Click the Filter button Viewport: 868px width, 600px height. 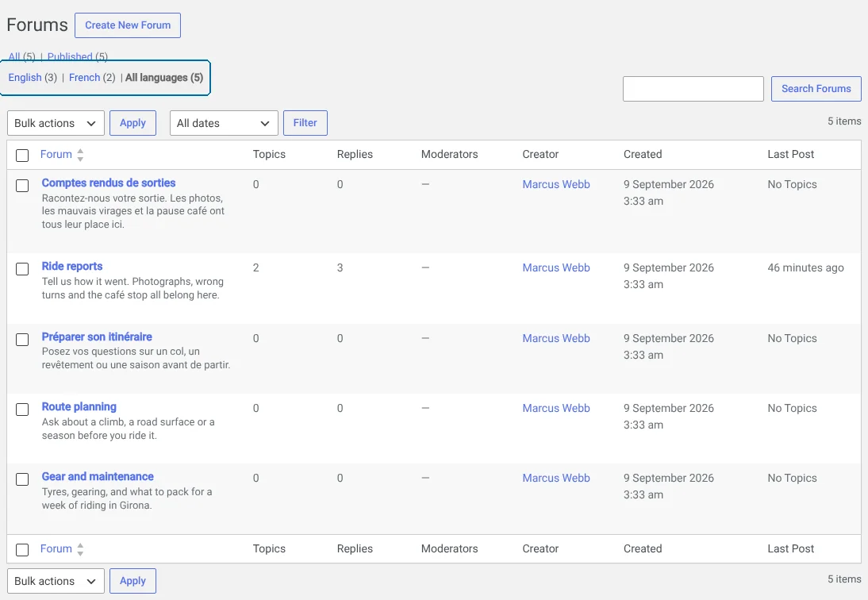pos(305,123)
